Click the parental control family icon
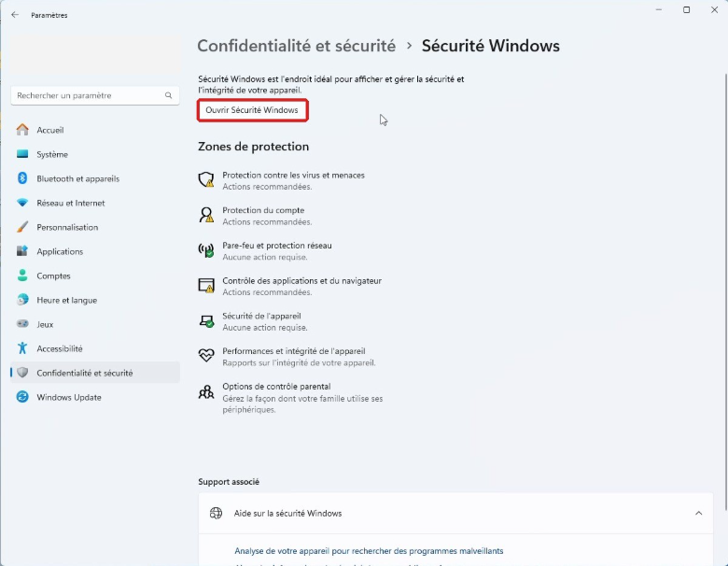 tap(206, 392)
